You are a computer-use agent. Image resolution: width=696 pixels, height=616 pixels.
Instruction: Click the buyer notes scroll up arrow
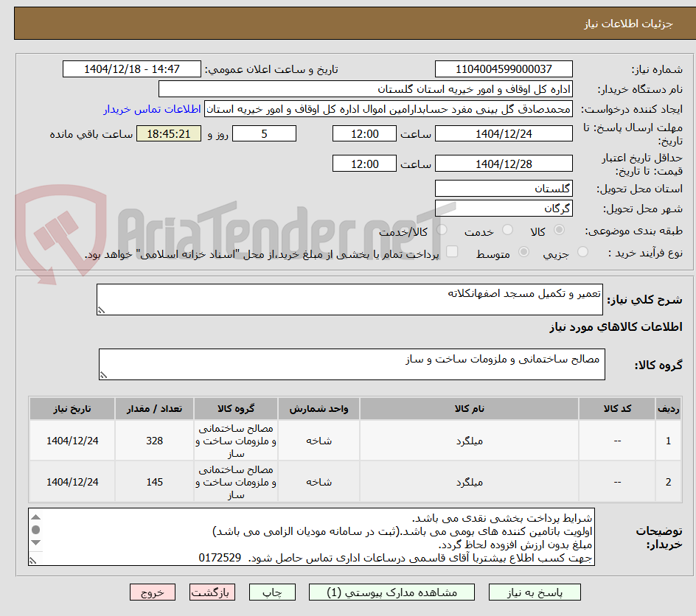36,517
